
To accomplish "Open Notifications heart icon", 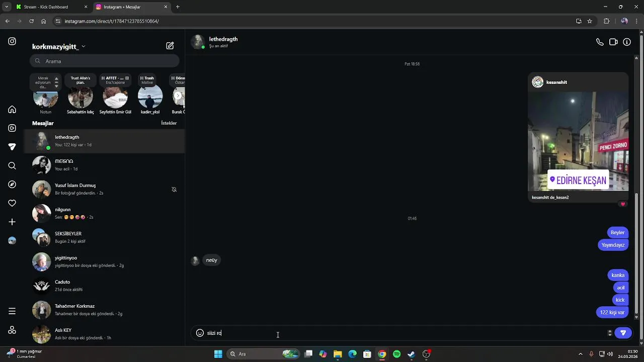I will 12,203.
